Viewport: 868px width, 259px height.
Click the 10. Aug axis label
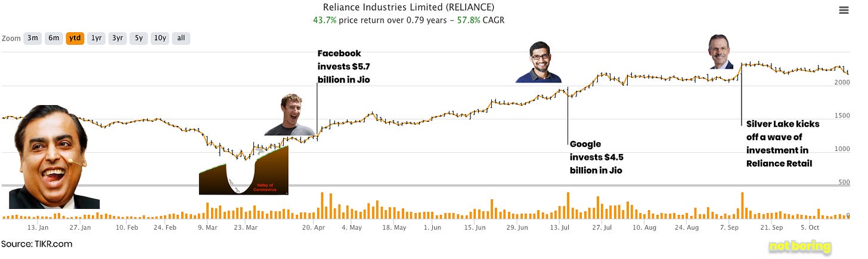tap(645, 227)
